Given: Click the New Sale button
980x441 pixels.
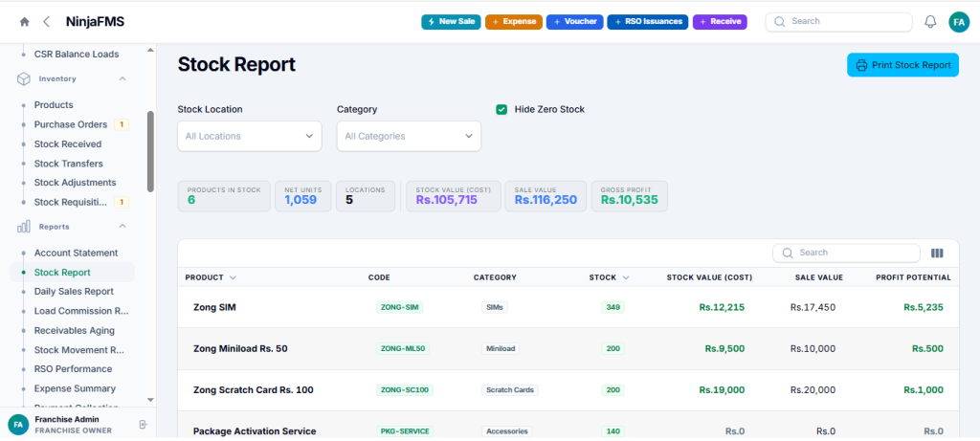Looking at the screenshot, I should 451,22.
